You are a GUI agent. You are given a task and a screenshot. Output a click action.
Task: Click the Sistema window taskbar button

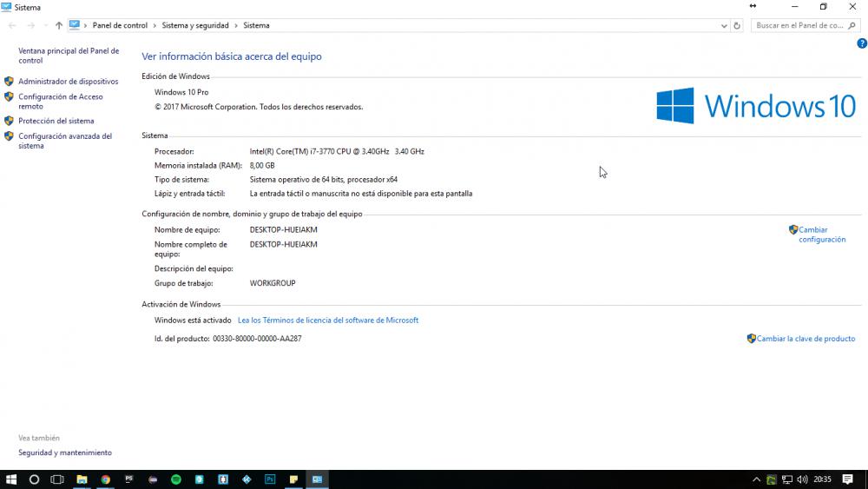pyautogui.click(x=317, y=479)
